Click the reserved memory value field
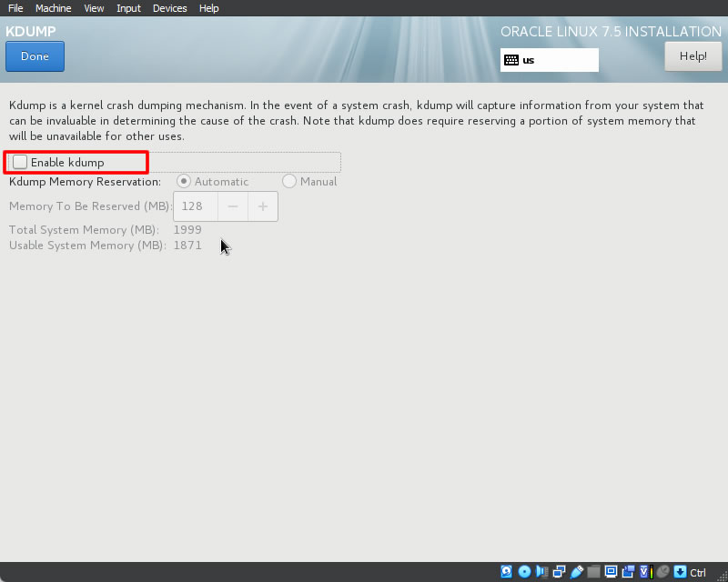Image resolution: width=728 pixels, height=582 pixels. click(x=196, y=206)
